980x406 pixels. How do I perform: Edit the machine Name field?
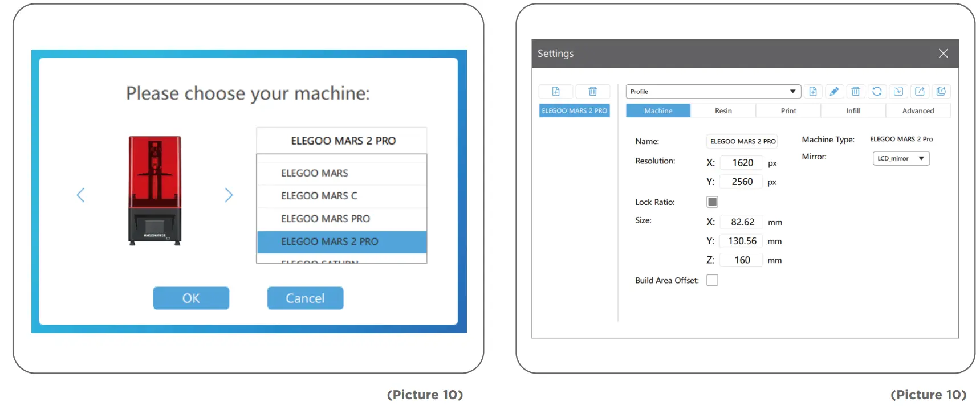tap(743, 141)
